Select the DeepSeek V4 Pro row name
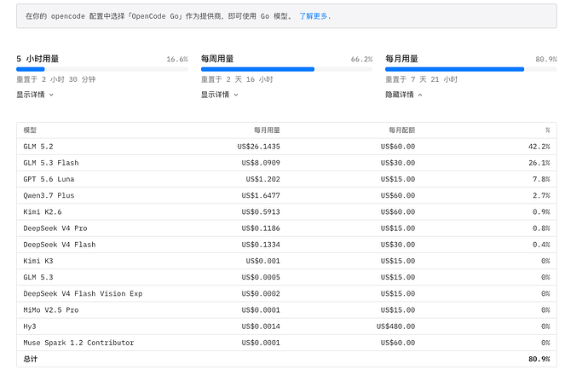 point(55,228)
